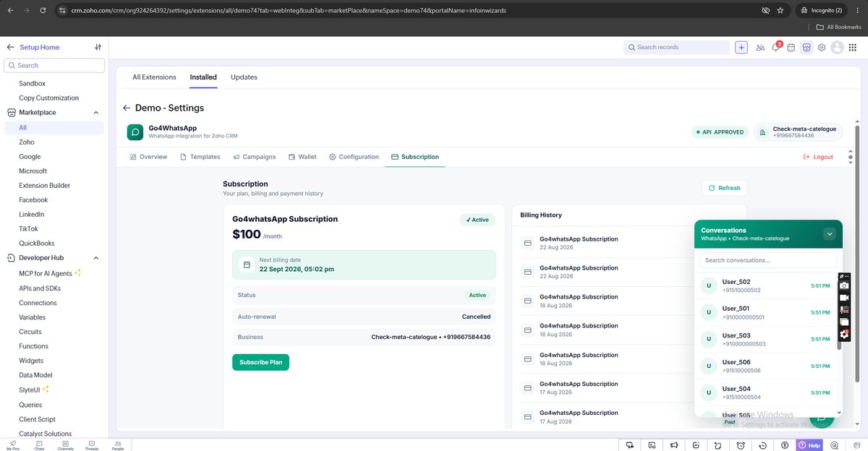Open the notifications bell icon
This screenshot has height=451, width=868.
click(776, 48)
